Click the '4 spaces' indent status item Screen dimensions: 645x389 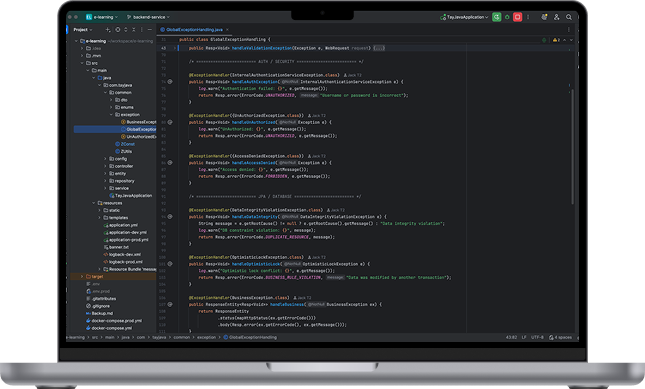click(x=560, y=337)
